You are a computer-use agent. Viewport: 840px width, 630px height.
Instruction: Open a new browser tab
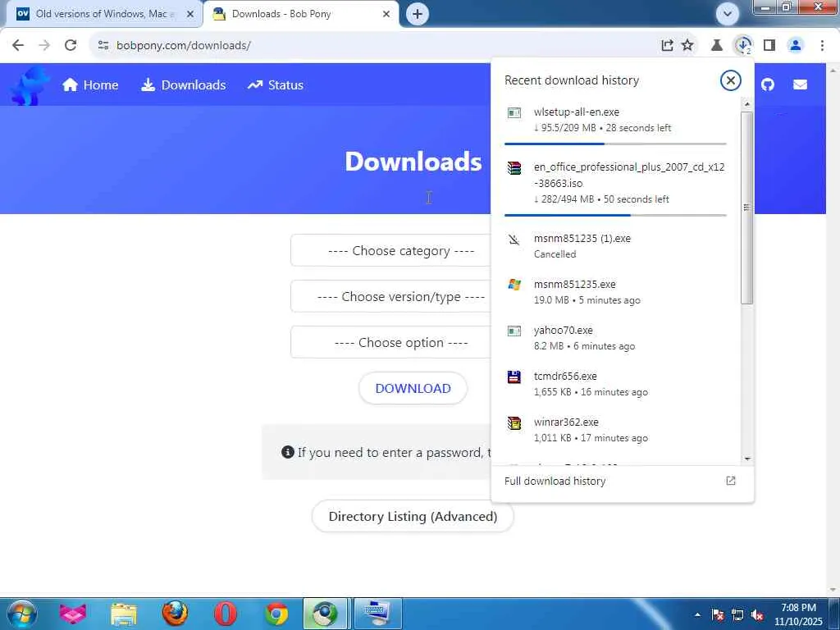[x=418, y=14]
